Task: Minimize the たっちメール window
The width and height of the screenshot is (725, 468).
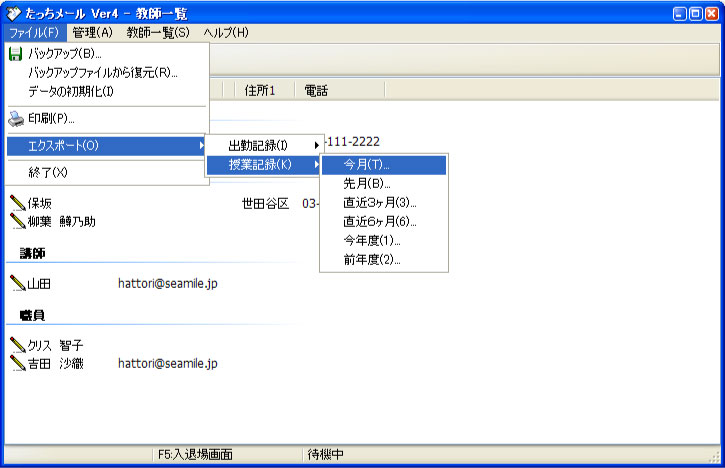Action: (x=680, y=13)
